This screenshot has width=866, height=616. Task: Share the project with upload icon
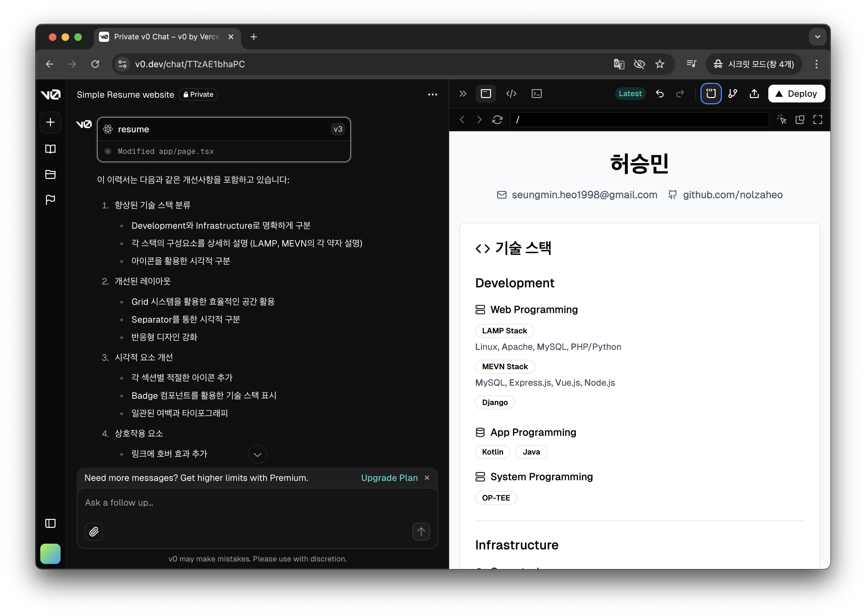(x=754, y=94)
